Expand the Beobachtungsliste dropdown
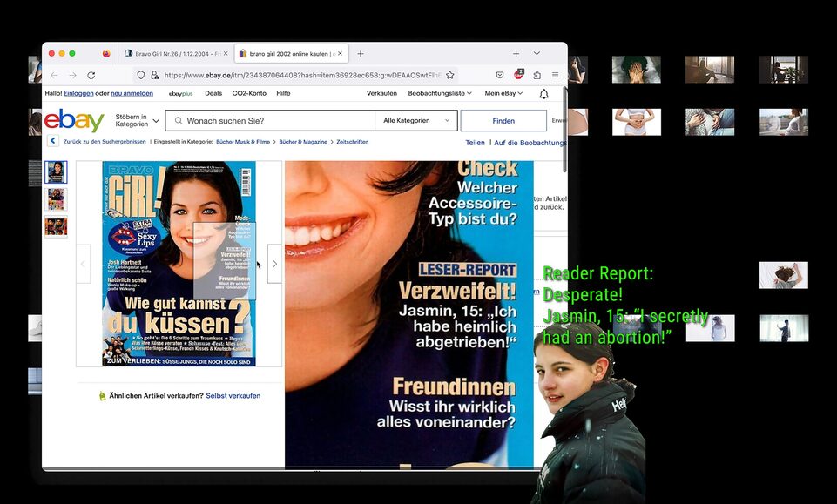The height and width of the screenshot is (504, 837). pos(440,93)
